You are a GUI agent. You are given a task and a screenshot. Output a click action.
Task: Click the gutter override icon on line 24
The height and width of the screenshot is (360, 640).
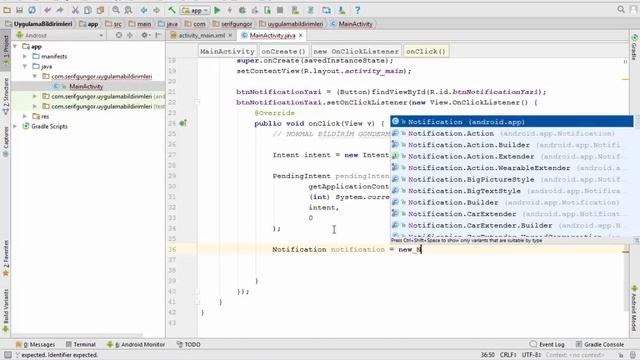183,123
